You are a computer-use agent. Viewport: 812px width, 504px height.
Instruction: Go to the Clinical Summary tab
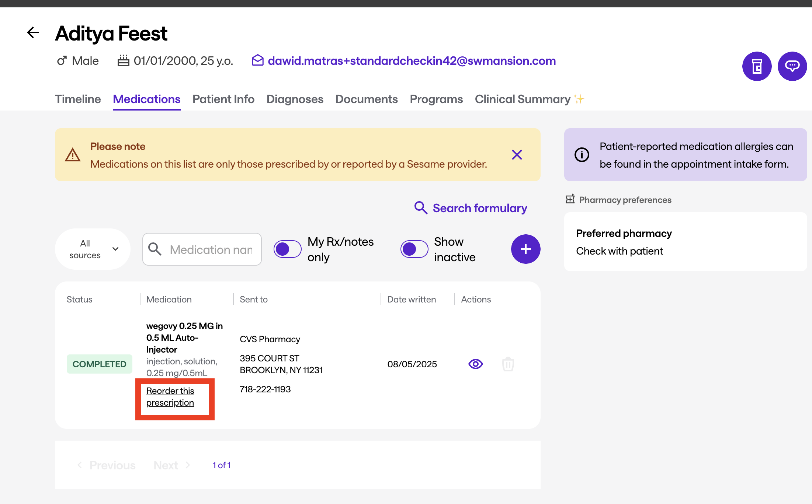click(523, 99)
